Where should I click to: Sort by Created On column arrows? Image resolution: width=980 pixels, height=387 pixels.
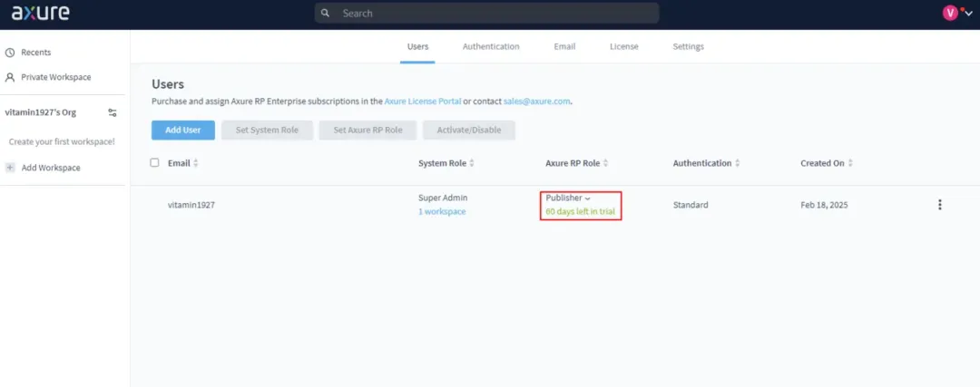coord(850,163)
